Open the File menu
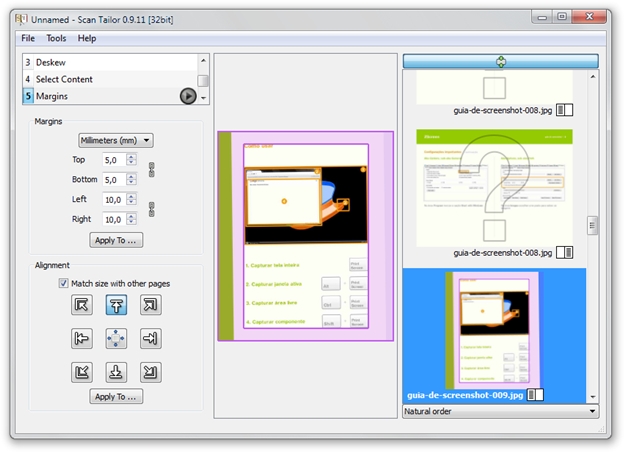 [28, 38]
